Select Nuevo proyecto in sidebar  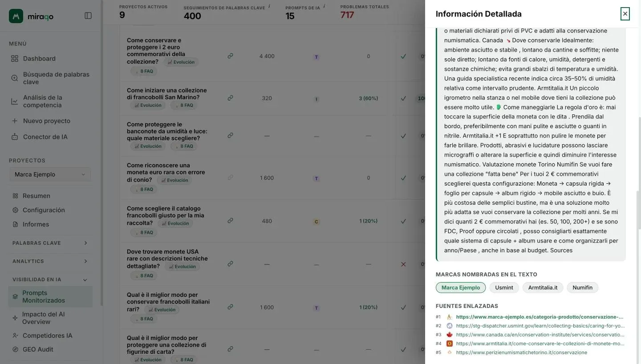click(50, 121)
